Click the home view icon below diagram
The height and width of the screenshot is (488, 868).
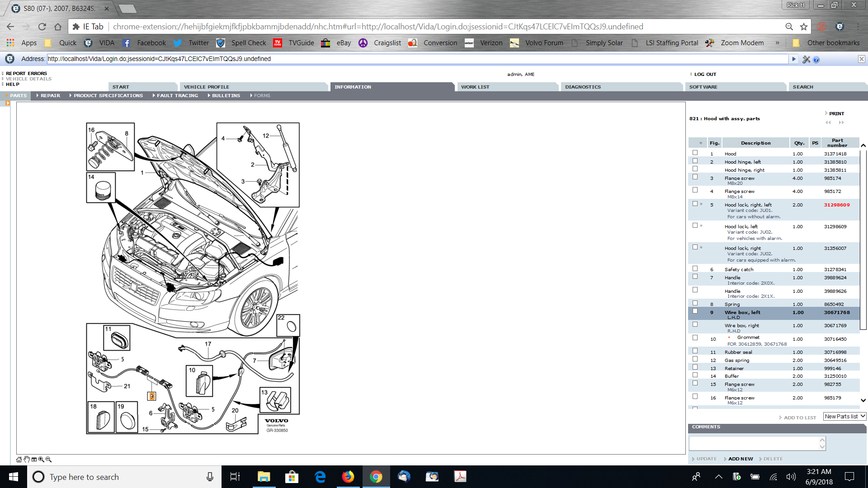click(19, 460)
